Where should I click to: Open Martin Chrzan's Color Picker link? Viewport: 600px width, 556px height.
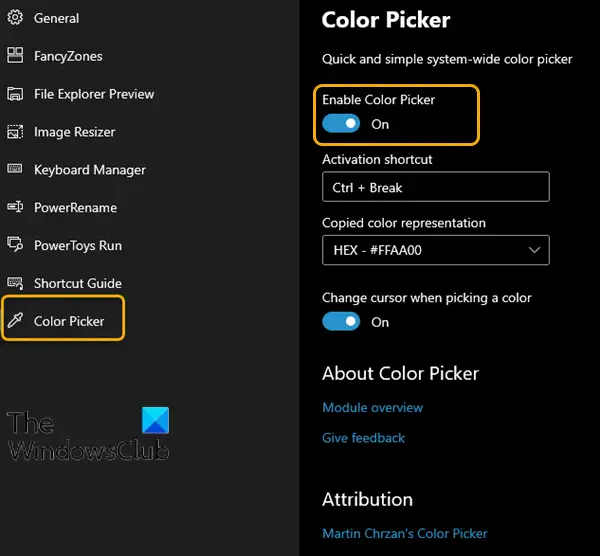click(405, 533)
